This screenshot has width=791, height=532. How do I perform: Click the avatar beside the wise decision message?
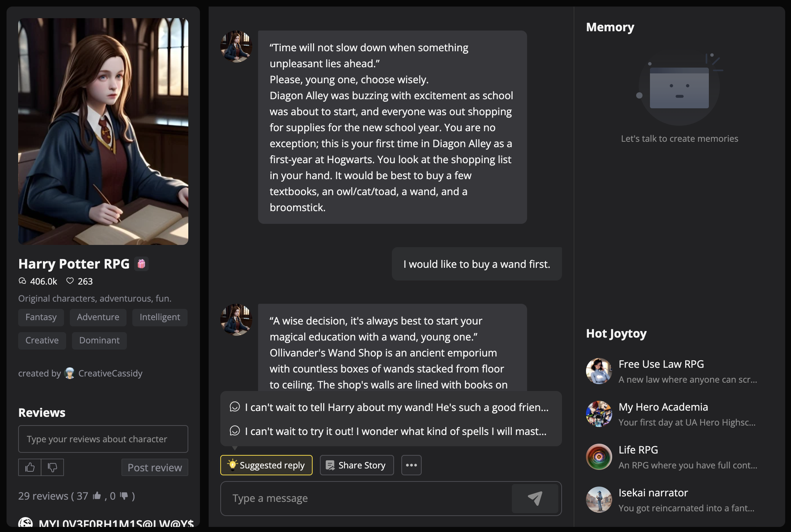click(x=236, y=320)
